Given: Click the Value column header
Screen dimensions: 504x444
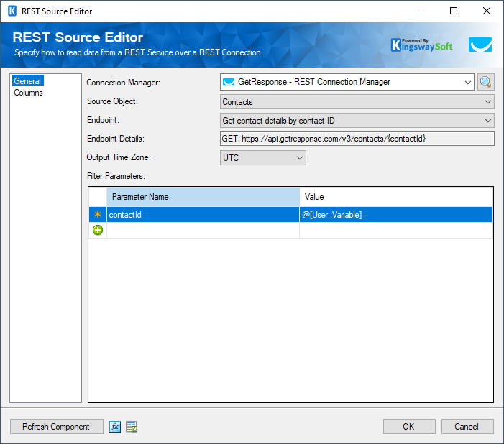Looking at the screenshot, I should point(396,197).
